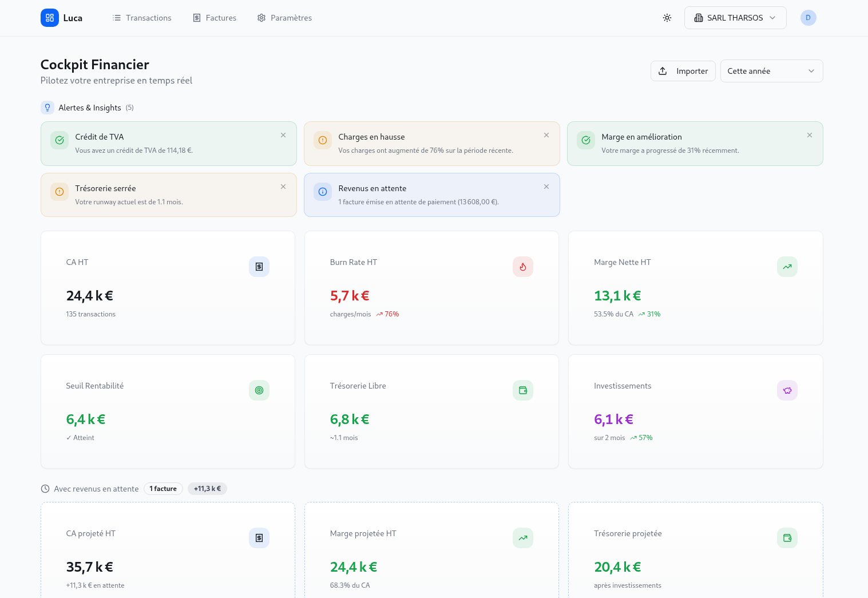Open the user avatar D
The image size is (868, 598).
(808, 18)
